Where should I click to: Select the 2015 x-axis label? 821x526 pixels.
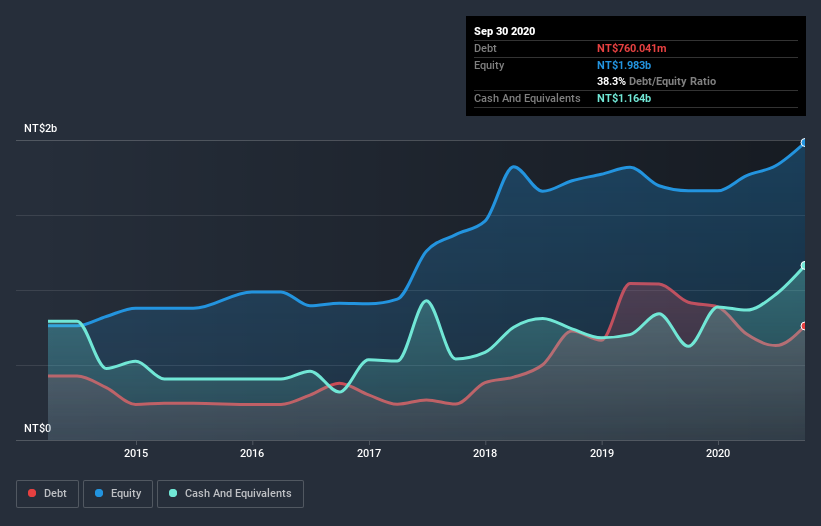pos(136,453)
